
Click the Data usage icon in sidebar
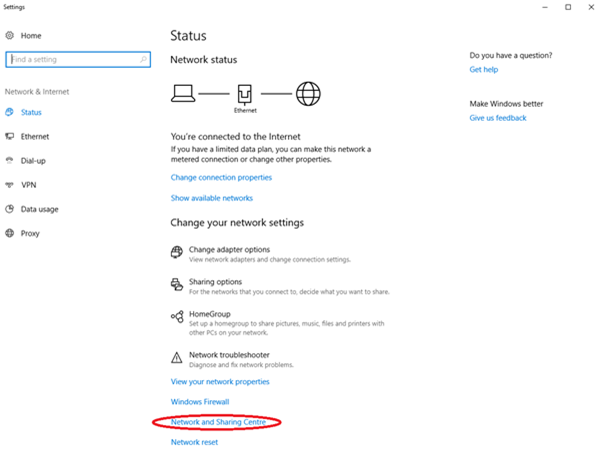pos(10,209)
